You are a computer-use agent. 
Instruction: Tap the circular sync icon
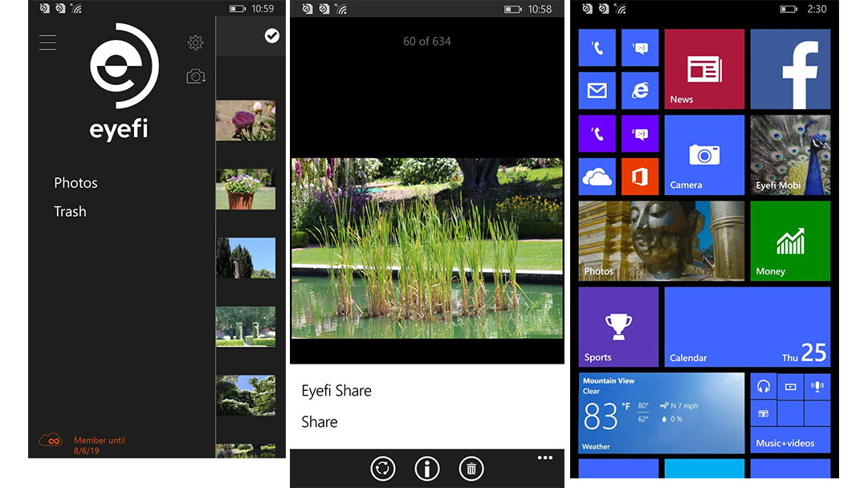(384, 469)
